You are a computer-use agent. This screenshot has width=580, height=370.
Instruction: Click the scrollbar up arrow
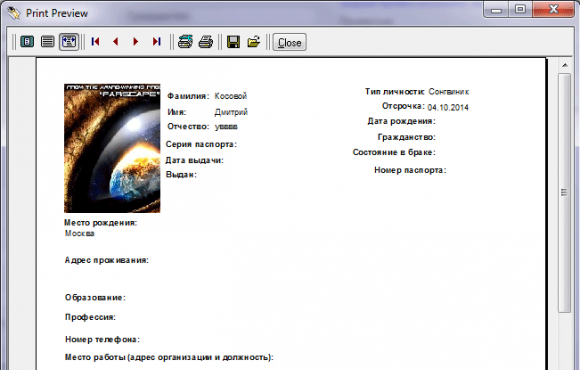(564, 65)
